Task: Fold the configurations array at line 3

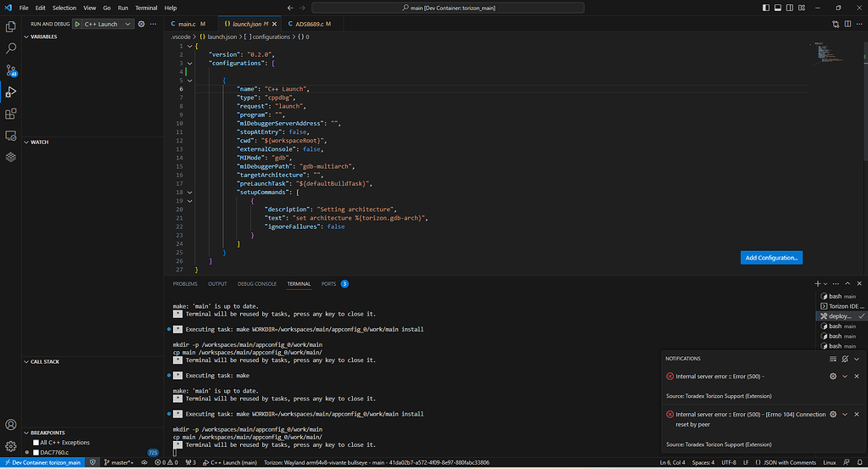Action: (189, 64)
